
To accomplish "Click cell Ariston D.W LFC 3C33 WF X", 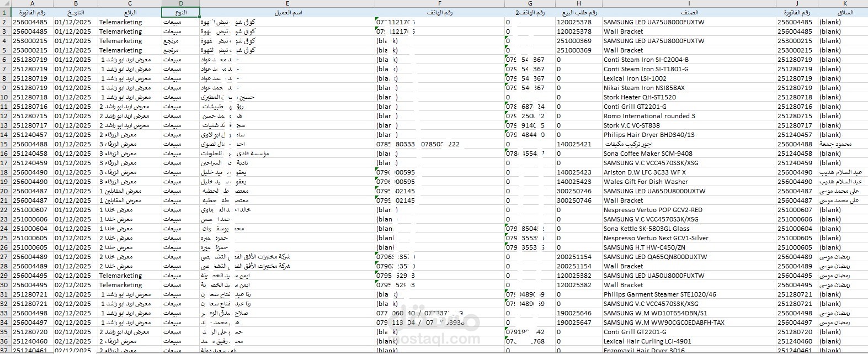I will (x=689, y=172).
